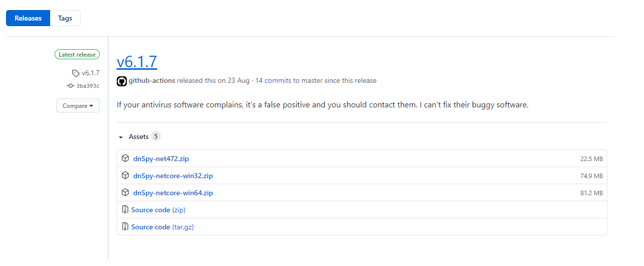This screenshot has height=266, width=644.
Task: Click the 74.9 MB file size text
Action: [x=591, y=176]
